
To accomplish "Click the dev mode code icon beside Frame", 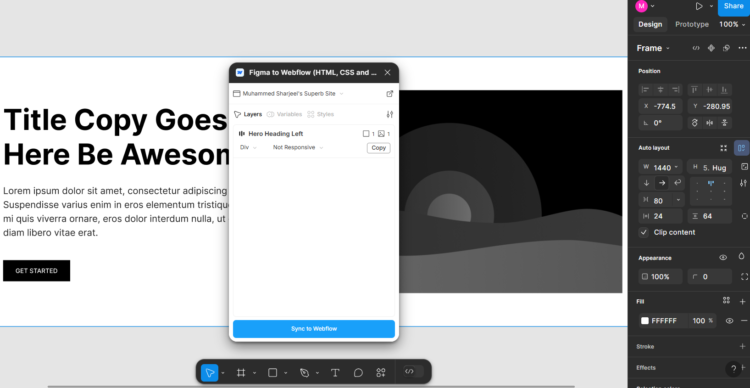I will [x=696, y=48].
